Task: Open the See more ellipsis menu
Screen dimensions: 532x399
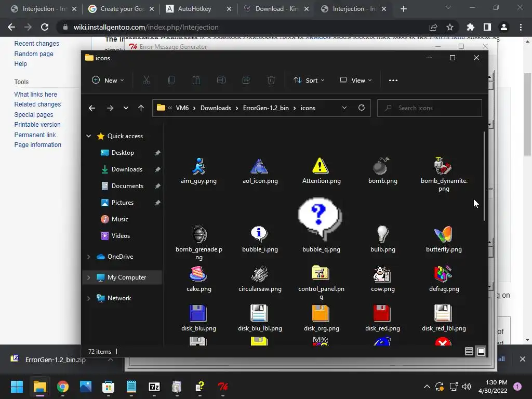Action: click(x=393, y=81)
